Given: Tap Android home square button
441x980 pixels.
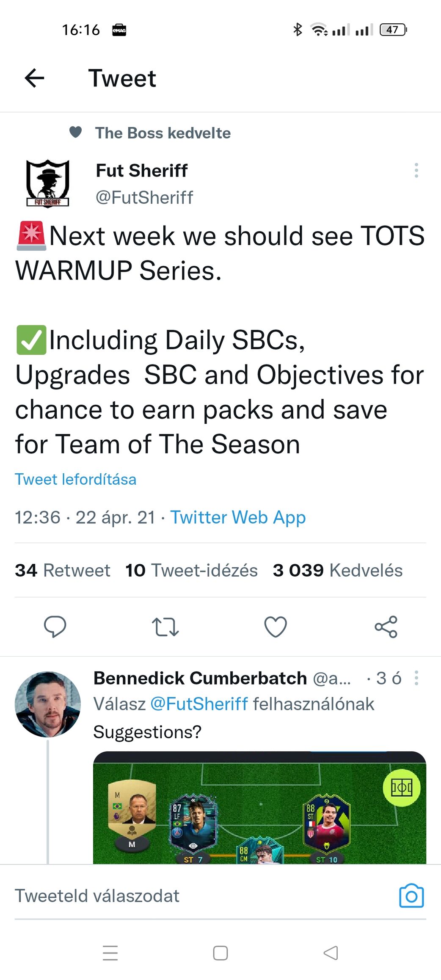Looking at the screenshot, I should [220, 953].
